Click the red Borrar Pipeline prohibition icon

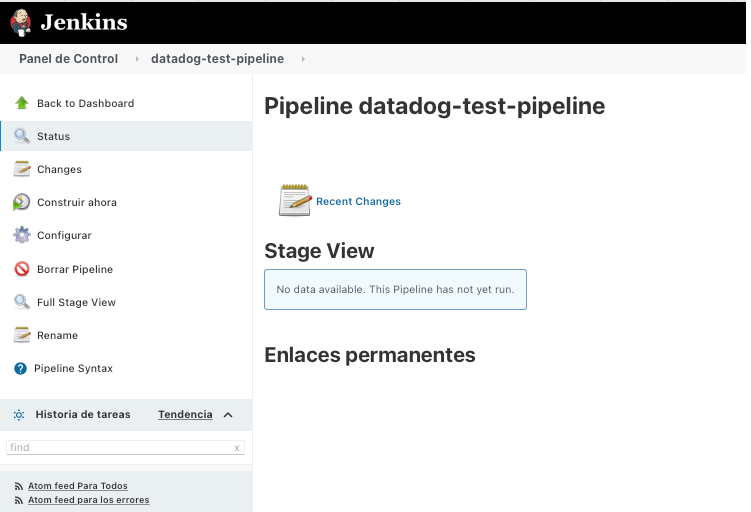22,269
